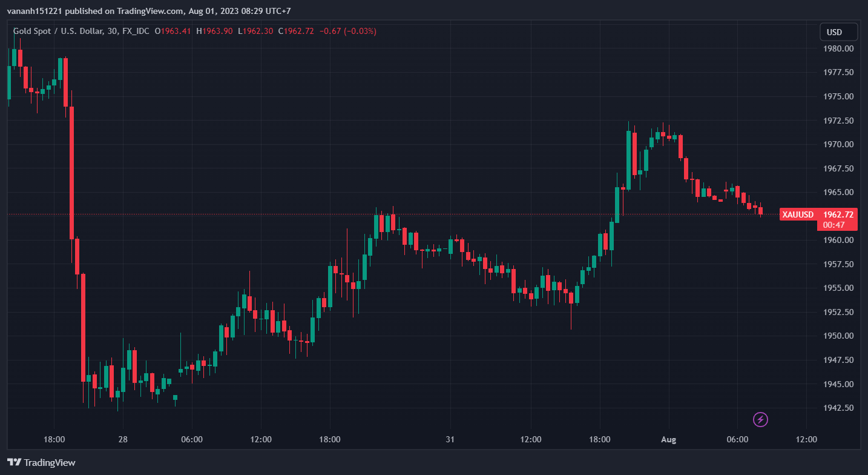Click the purple lightning bolt icon
The width and height of the screenshot is (868, 475).
pyautogui.click(x=761, y=419)
